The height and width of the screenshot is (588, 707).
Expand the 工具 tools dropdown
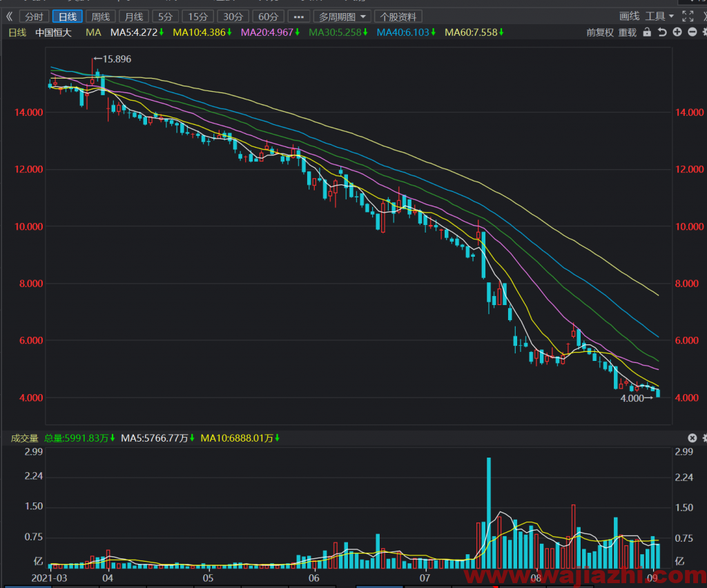pyautogui.click(x=659, y=17)
